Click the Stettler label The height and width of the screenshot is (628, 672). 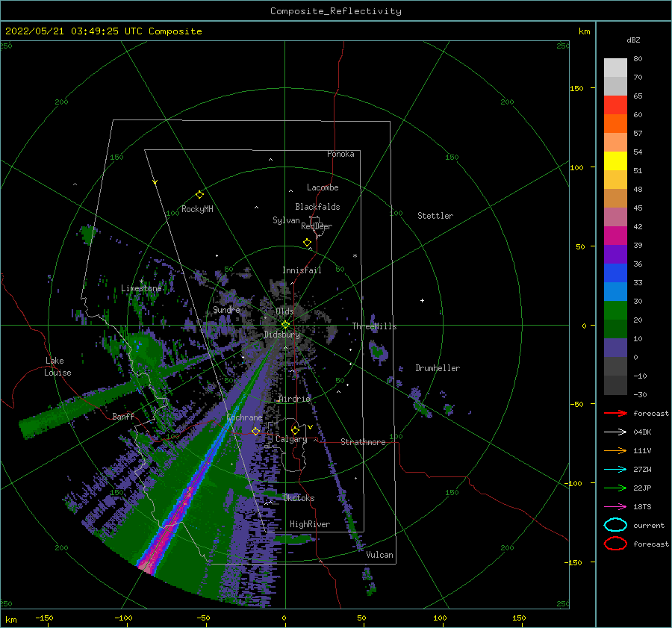click(435, 216)
